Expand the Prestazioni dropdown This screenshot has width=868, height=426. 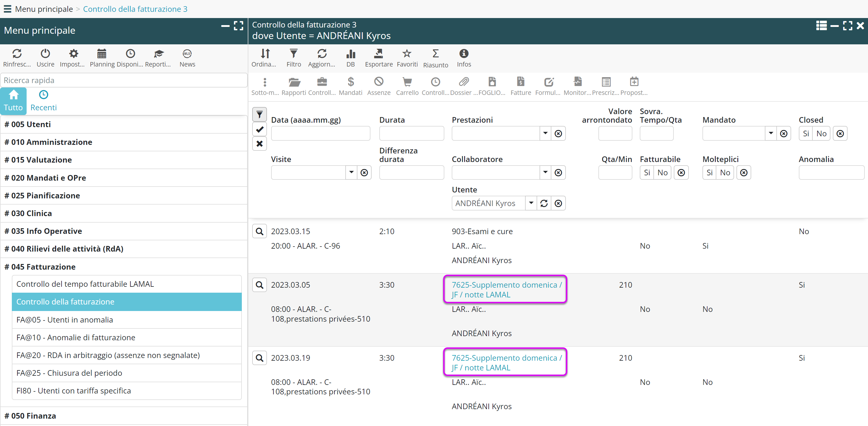click(x=545, y=133)
